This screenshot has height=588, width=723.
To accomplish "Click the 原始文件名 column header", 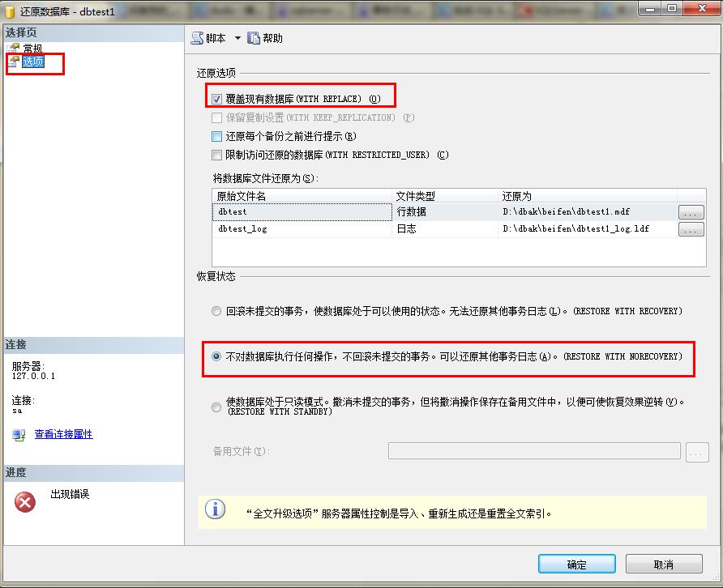I will (302, 196).
